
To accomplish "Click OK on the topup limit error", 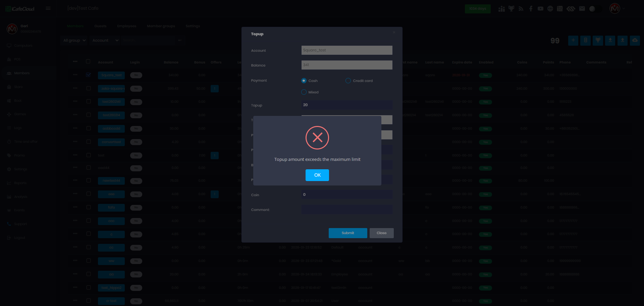I will tap(317, 175).
